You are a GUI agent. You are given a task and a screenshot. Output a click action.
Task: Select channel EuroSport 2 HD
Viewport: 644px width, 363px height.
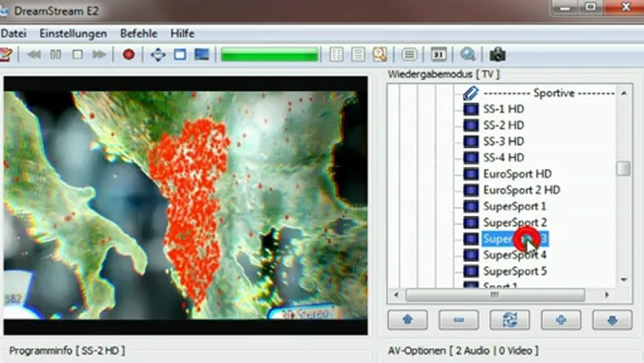522,190
